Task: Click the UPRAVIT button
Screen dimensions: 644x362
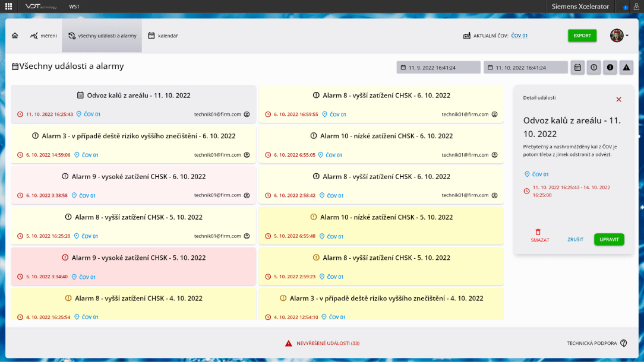Action: pyautogui.click(x=609, y=240)
